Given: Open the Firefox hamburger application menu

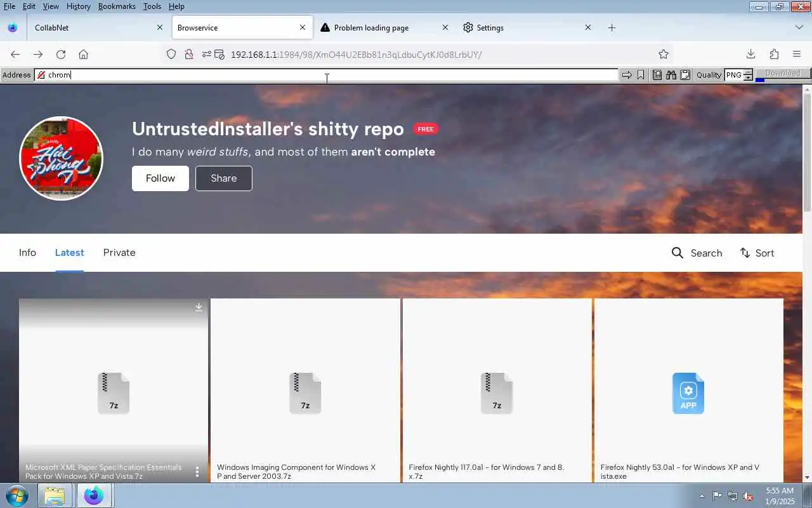Looking at the screenshot, I should (797, 55).
